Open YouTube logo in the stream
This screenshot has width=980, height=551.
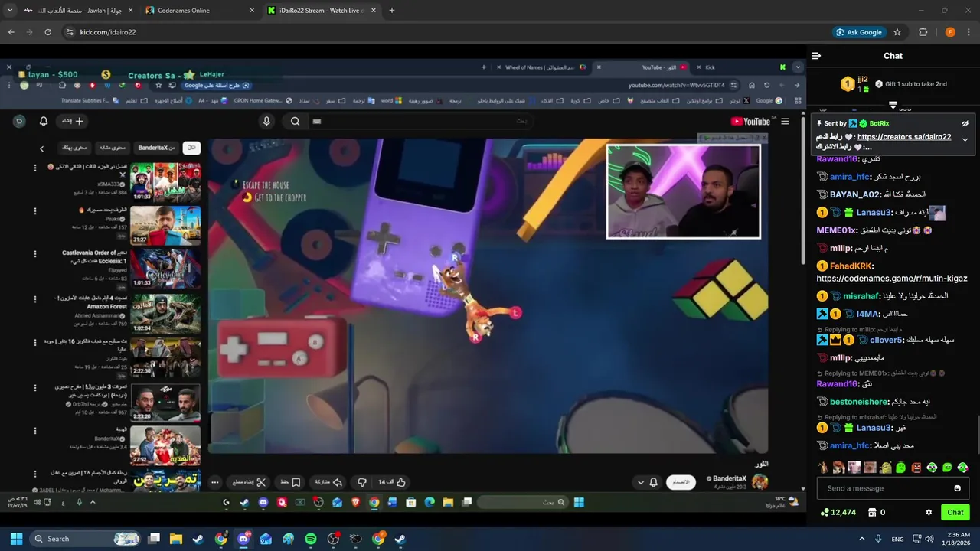coord(751,122)
